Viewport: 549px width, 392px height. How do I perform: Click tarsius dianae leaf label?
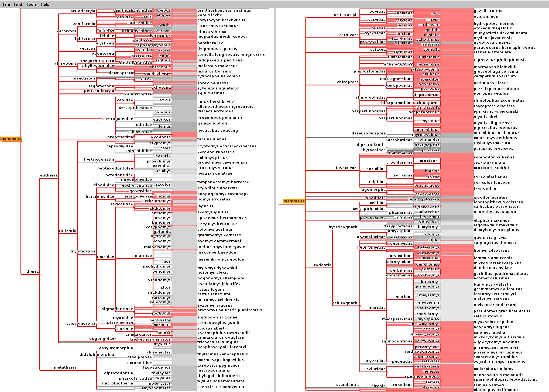click(212, 139)
